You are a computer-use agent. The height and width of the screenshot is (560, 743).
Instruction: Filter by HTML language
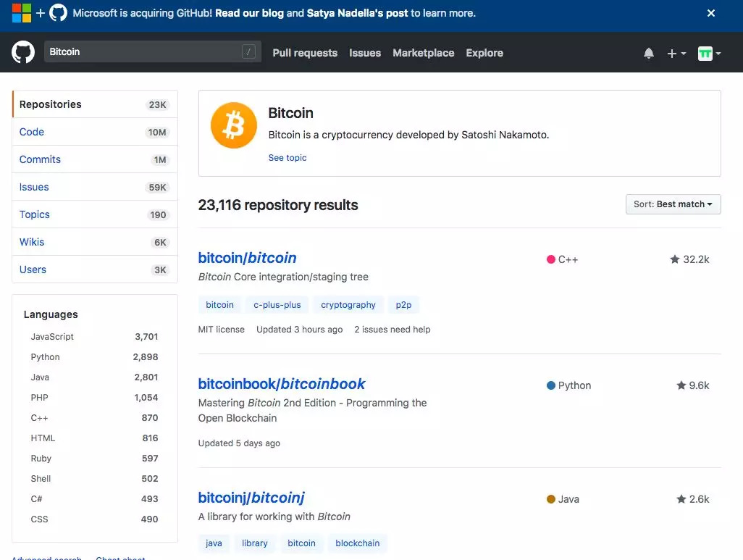(x=94, y=438)
